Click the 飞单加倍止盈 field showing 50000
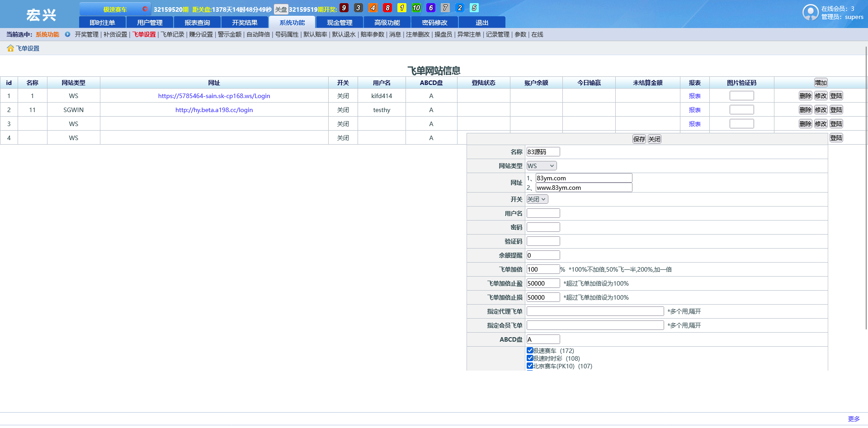This screenshot has width=868, height=428. click(543, 283)
